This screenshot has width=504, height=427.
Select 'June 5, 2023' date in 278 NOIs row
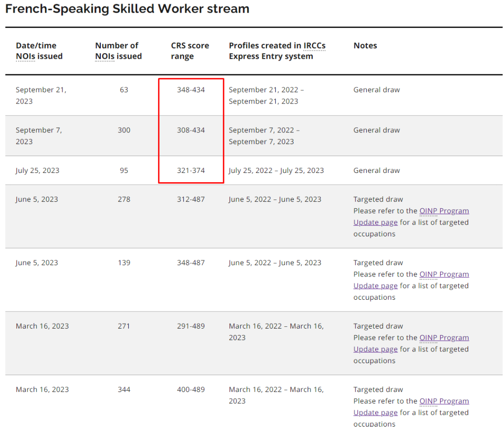(37, 200)
